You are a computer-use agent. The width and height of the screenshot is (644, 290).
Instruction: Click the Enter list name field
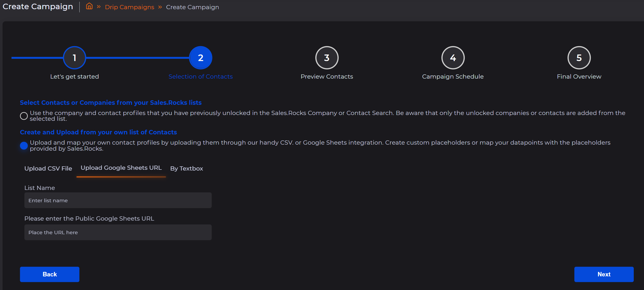[x=118, y=200]
